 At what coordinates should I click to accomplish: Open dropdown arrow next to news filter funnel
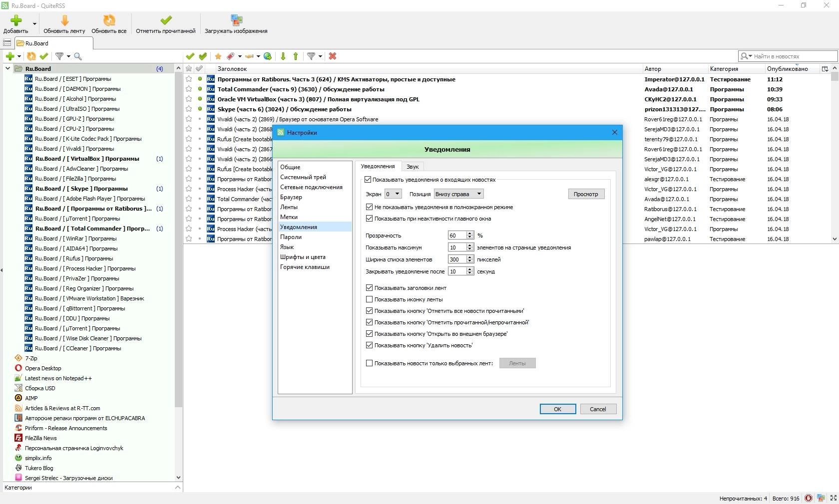320,56
